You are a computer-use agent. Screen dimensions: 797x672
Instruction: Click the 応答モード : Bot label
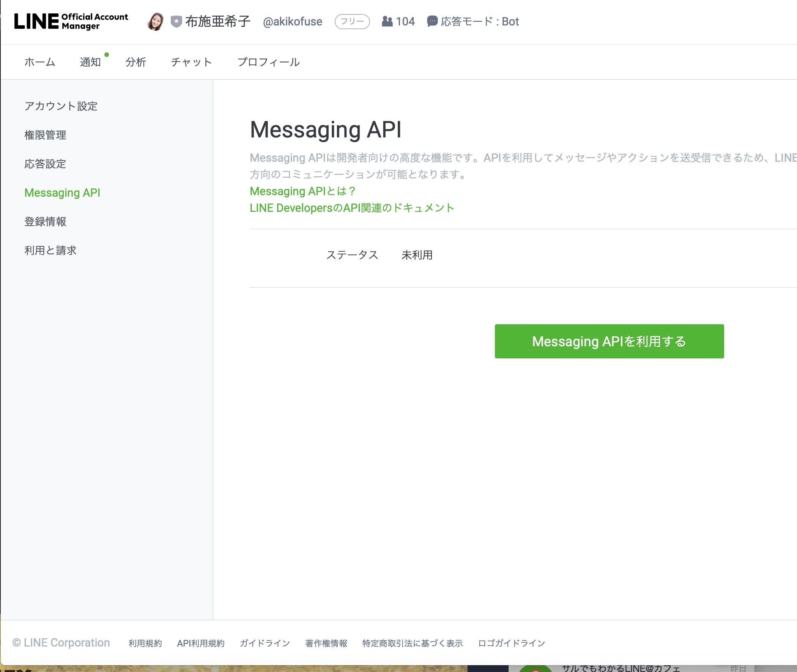480,21
